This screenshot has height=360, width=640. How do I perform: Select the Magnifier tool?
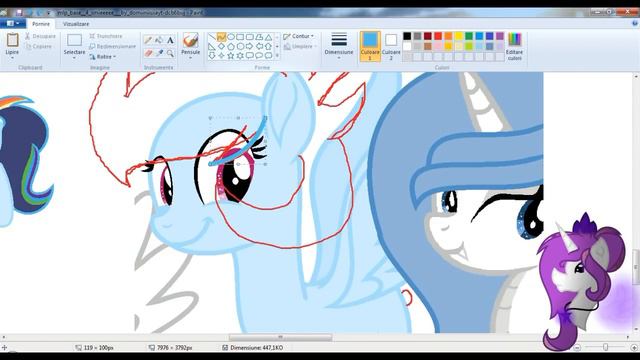tap(170, 53)
